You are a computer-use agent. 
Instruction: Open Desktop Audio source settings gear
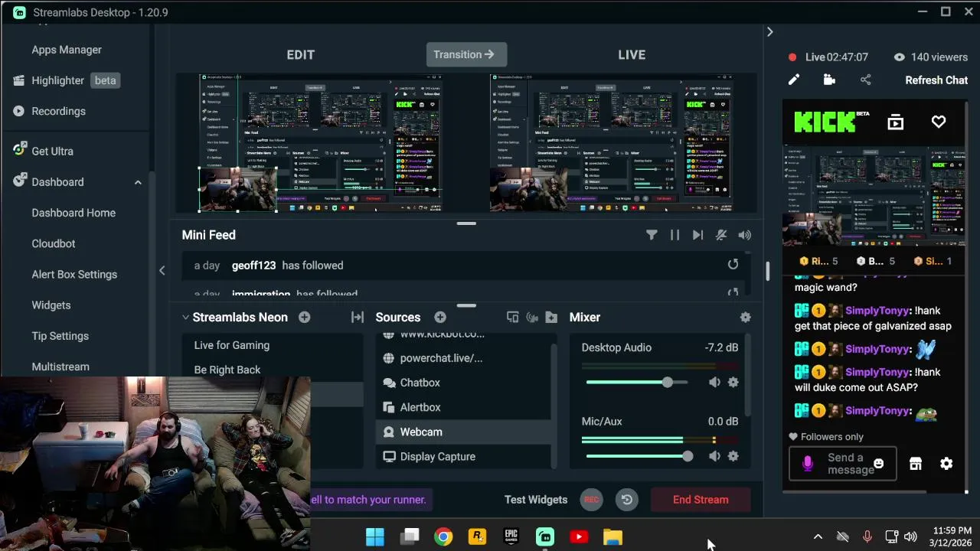[x=733, y=382]
